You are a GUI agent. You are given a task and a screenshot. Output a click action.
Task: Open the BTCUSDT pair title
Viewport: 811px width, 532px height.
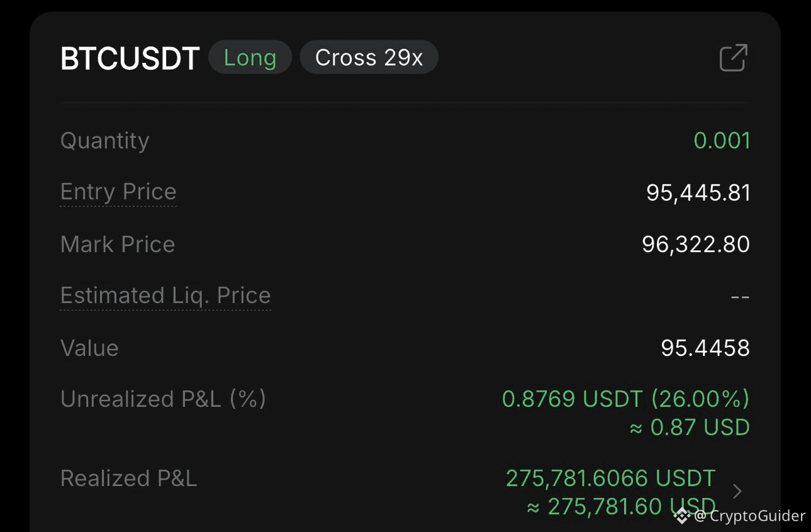pos(130,58)
